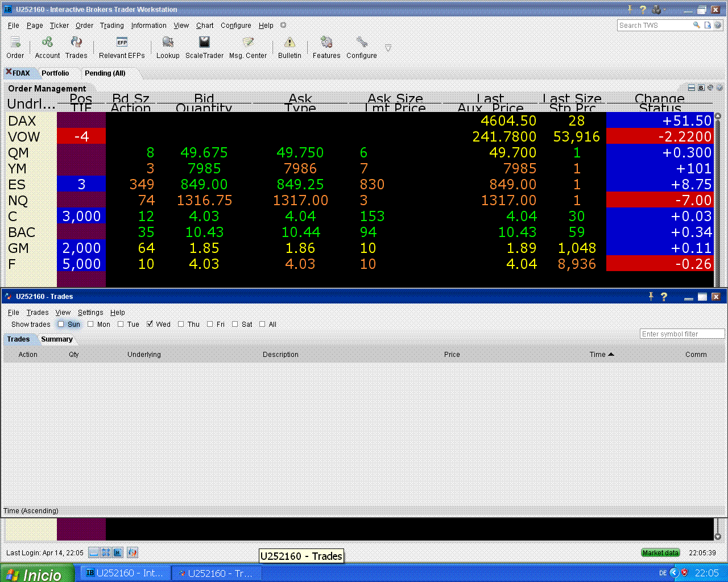Image resolution: width=728 pixels, height=582 pixels.
Task: Switch to the Portfolio tab
Action: point(55,73)
